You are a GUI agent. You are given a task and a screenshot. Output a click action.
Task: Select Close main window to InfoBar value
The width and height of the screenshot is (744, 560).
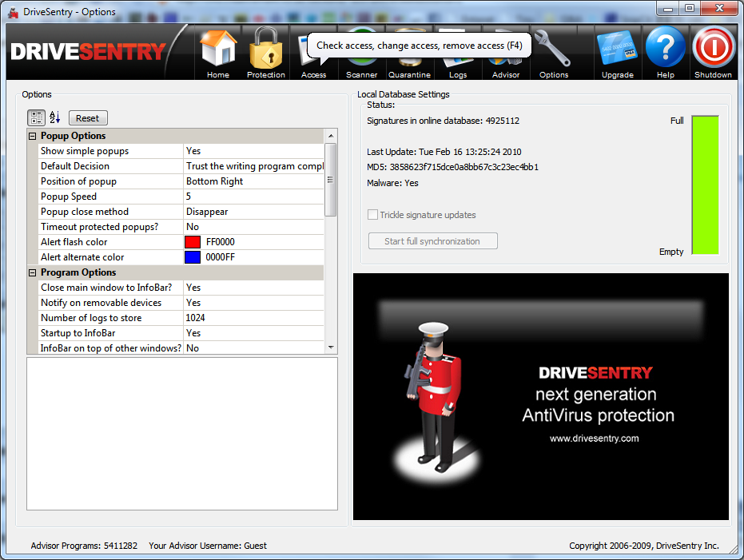click(253, 288)
